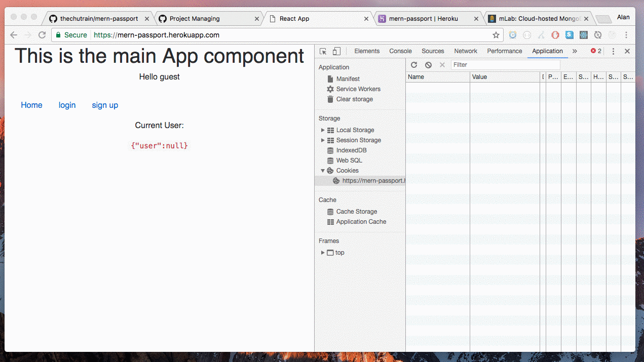Viewport: 644px width, 362px height.
Task: Bookmark this page with the star icon
Action: pyautogui.click(x=496, y=35)
